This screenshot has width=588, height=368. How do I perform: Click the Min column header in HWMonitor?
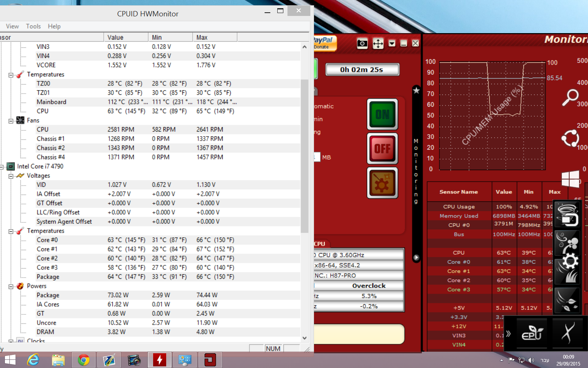[x=171, y=37]
